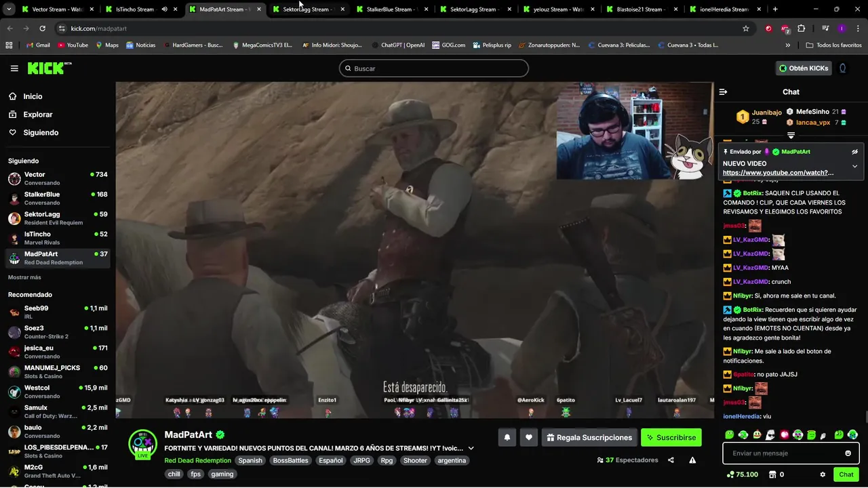Open SektorLagg channel in Siguiendo list

[58, 218]
